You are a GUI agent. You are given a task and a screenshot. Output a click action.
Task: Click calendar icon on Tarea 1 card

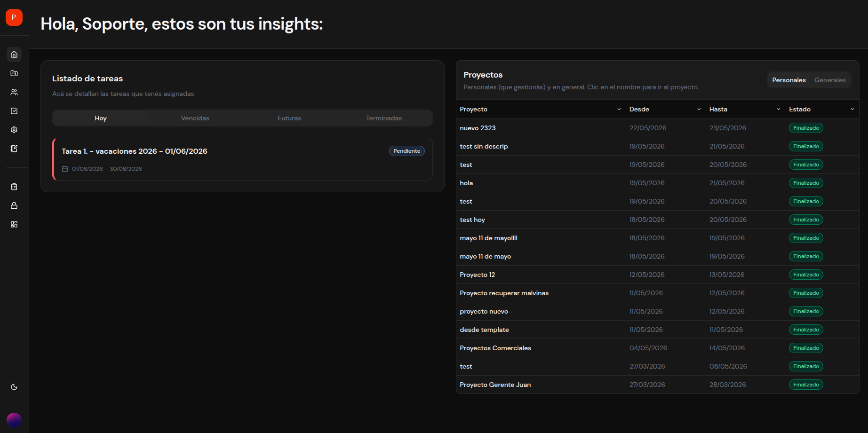[x=65, y=169]
